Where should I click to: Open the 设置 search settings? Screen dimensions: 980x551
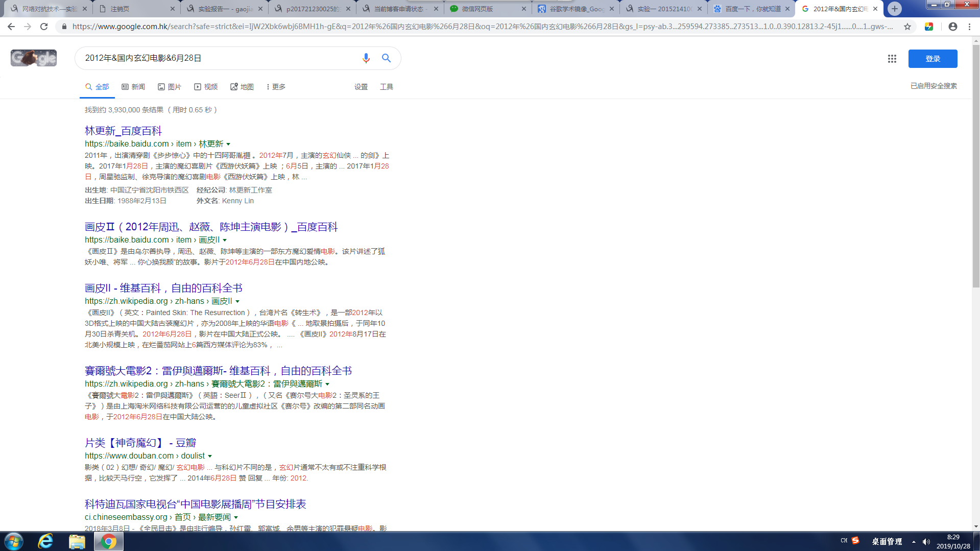(x=361, y=87)
